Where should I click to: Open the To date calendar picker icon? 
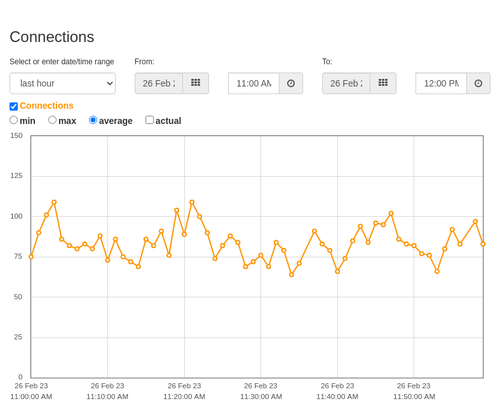click(x=383, y=83)
